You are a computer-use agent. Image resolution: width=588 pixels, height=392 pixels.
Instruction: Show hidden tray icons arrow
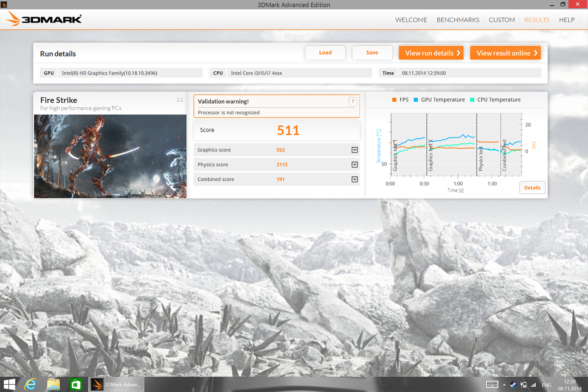[x=504, y=385]
